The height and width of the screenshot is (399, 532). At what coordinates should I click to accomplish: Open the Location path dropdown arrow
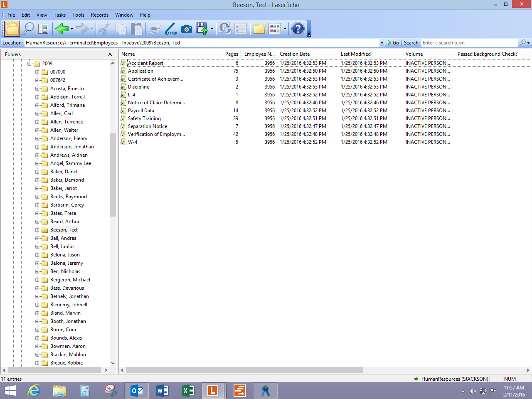(x=382, y=43)
